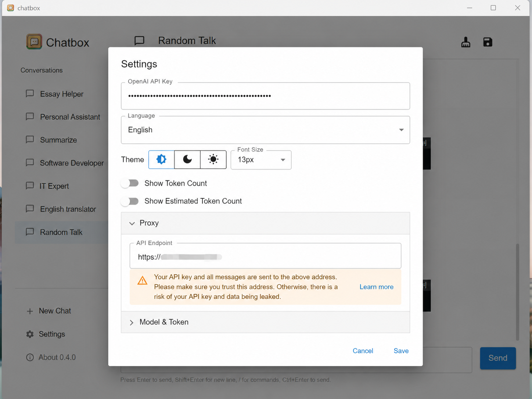The image size is (532, 399).
Task: Open the Personal Assistant conversation
Action: [61, 117]
